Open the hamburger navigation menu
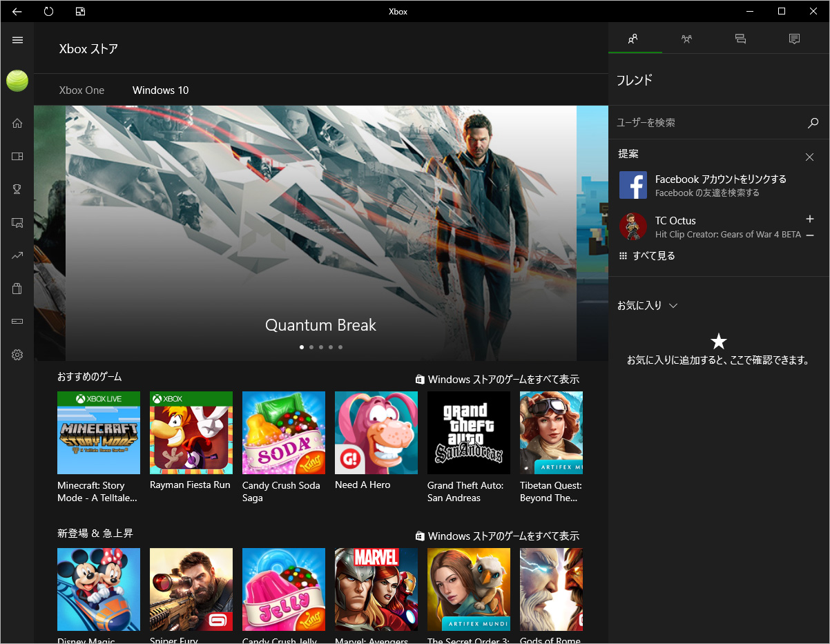The height and width of the screenshot is (644, 830). point(17,40)
